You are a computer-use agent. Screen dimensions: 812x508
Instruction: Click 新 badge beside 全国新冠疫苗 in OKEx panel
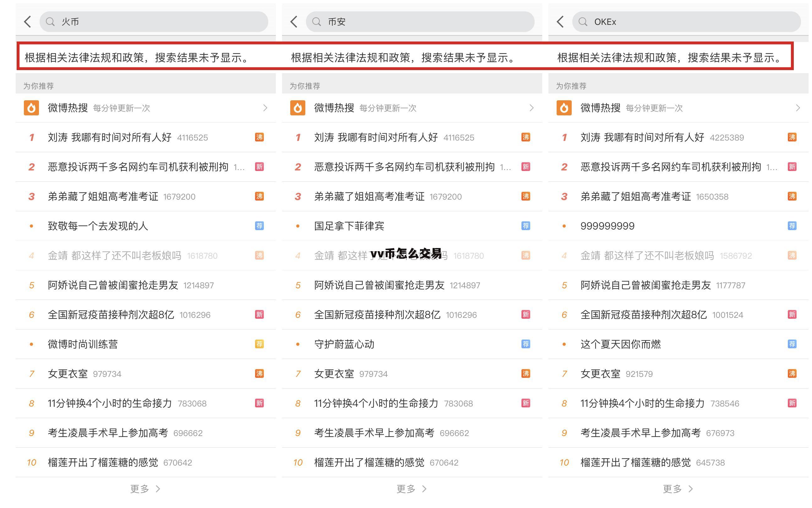point(792,314)
